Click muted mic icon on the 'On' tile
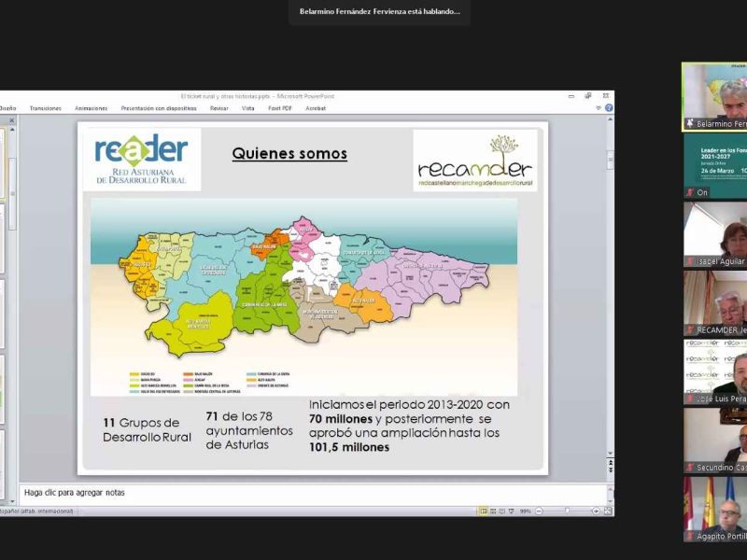Image resolution: width=747 pixels, height=560 pixels. 689,192
